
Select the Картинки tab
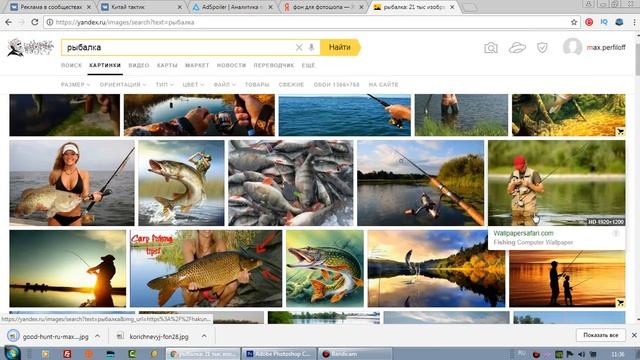point(105,65)
